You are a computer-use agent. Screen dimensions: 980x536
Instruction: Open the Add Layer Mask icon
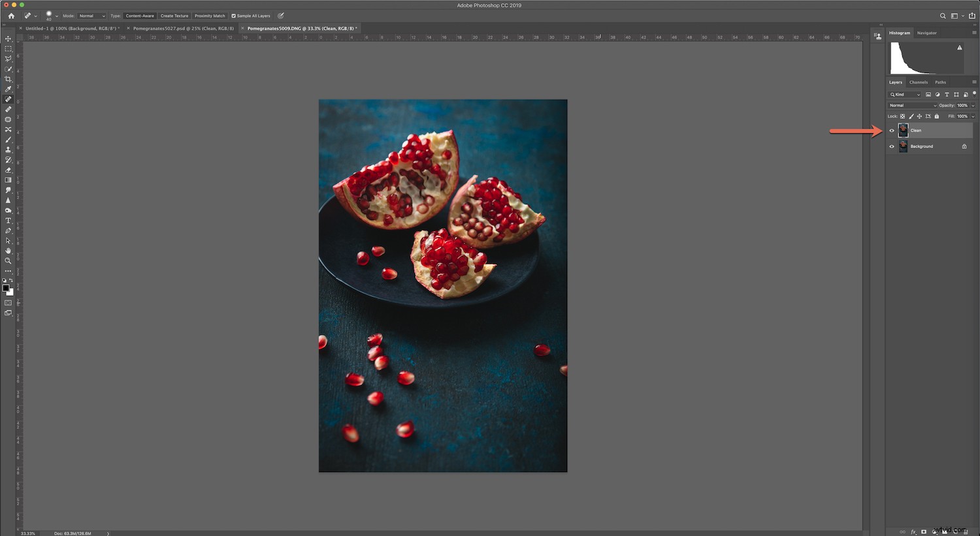923,531
